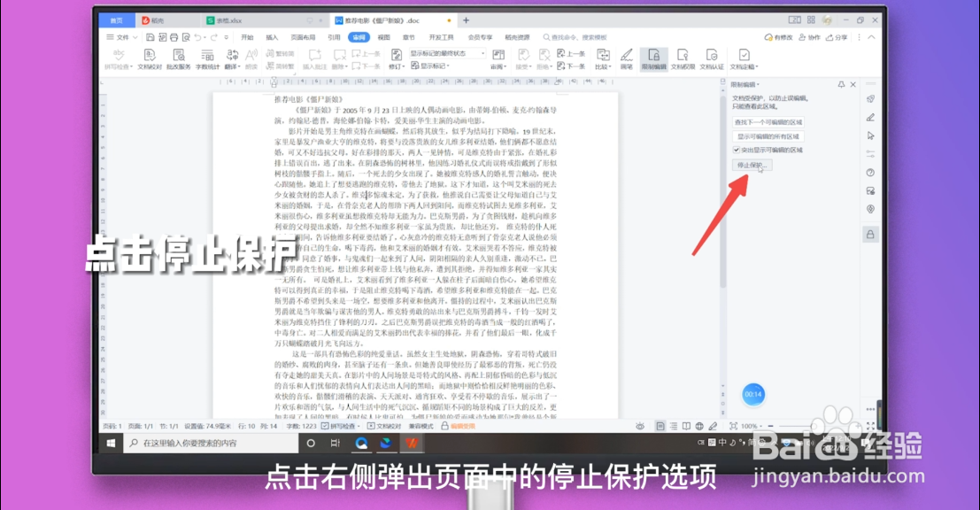Open the 限制编辑 panel title dropdown
The width and height of the screenshot is (980, 510).
(745, 84)
